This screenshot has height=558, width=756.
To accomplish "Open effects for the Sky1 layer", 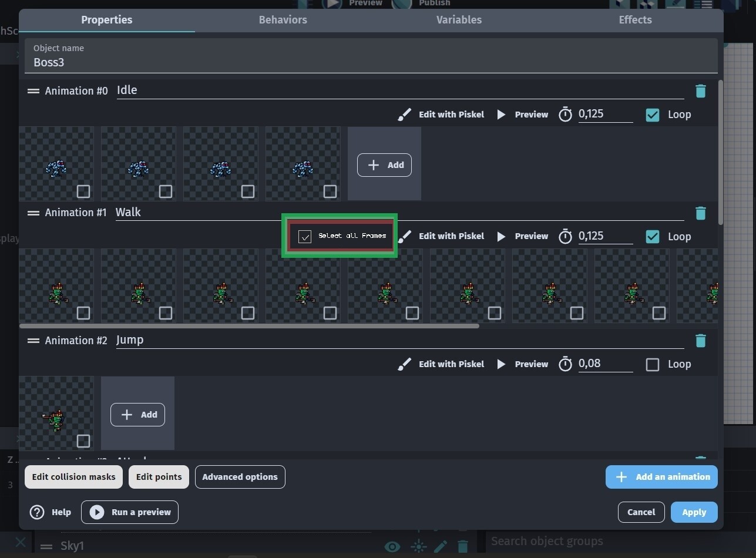I will [x=418, y=546].
